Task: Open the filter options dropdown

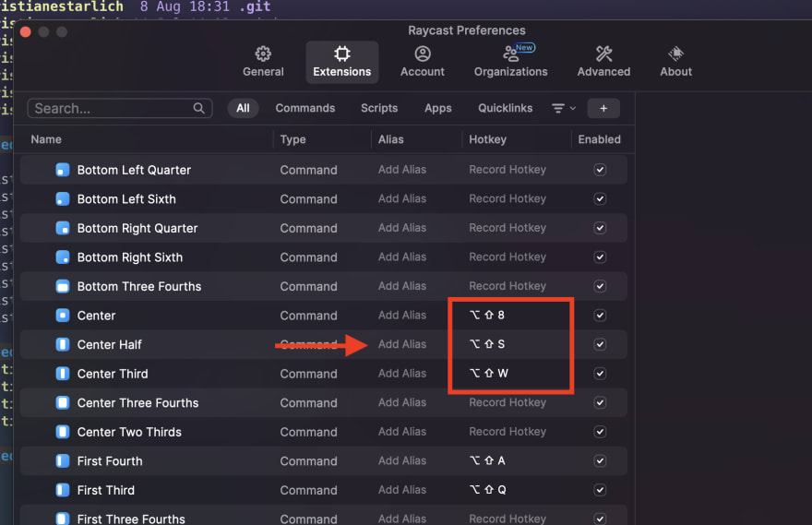Action: coord(564,108)
